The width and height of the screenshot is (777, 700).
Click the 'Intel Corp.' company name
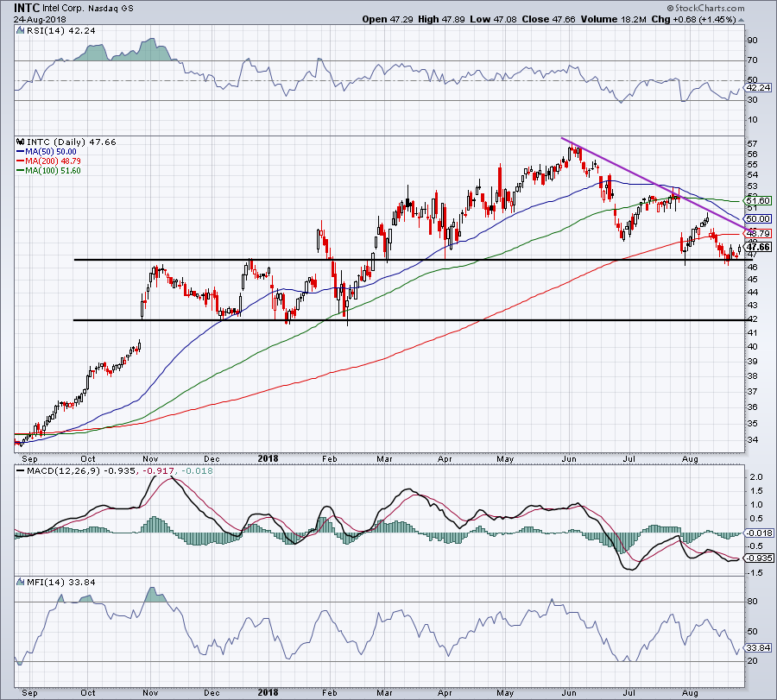[63, 9]
